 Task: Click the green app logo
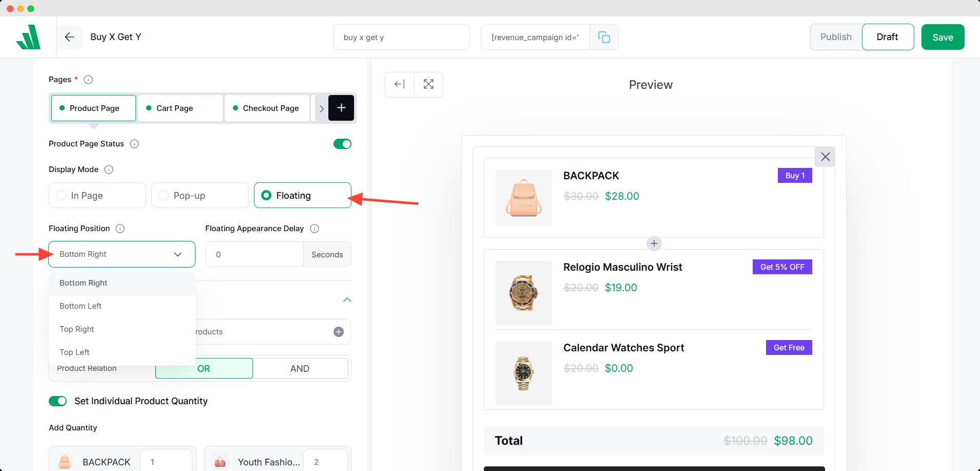(28, 37)
